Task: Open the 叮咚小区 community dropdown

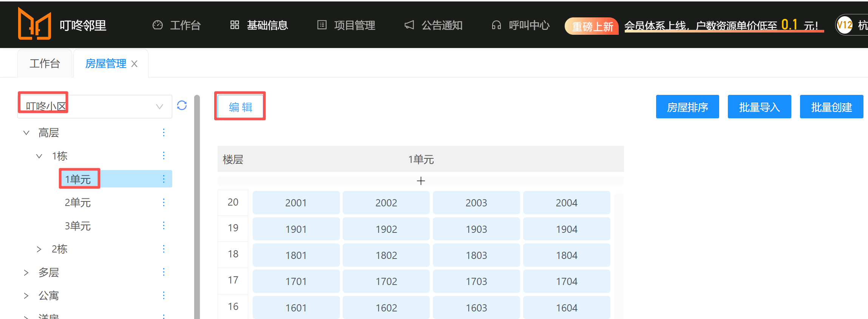Action: pyautogui.click(x=94, y=107)
